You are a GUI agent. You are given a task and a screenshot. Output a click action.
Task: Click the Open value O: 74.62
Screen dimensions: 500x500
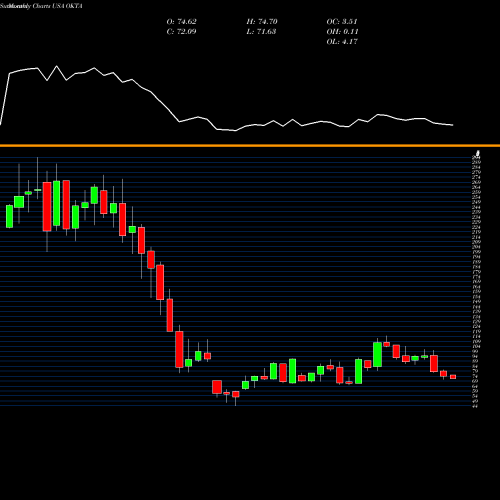181,21
